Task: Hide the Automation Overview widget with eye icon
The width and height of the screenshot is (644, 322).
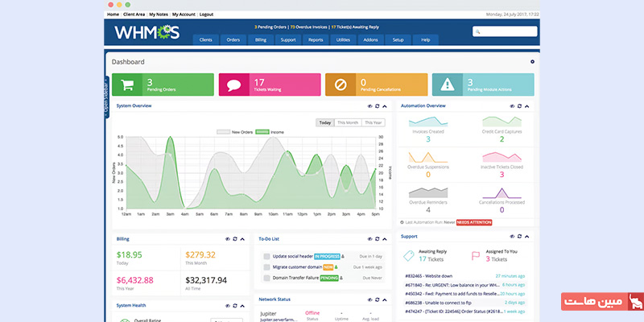Action: [512, 106]
